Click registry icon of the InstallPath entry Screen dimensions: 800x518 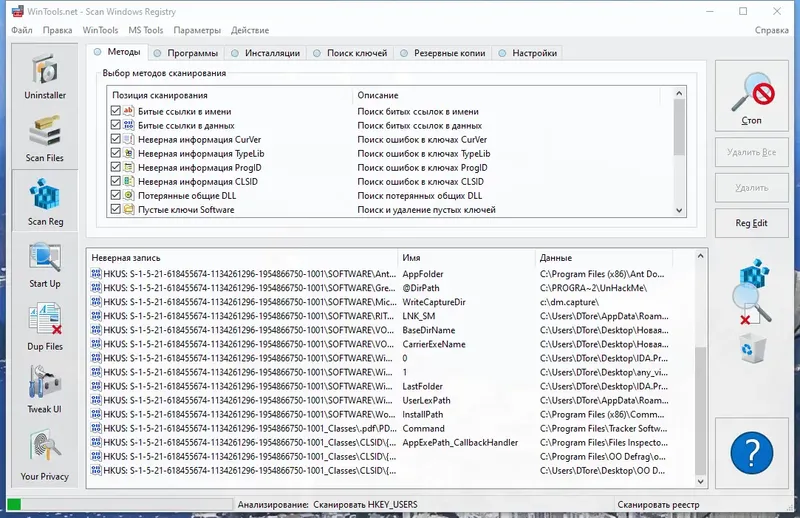tap(96, 414)
